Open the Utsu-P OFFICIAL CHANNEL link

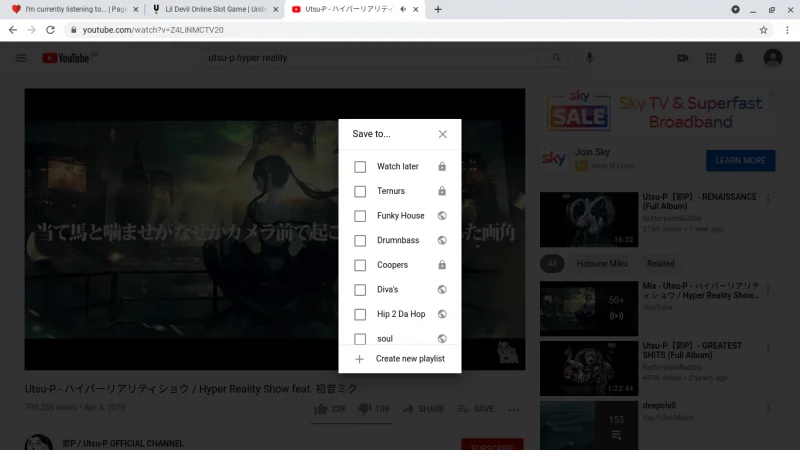123,443
